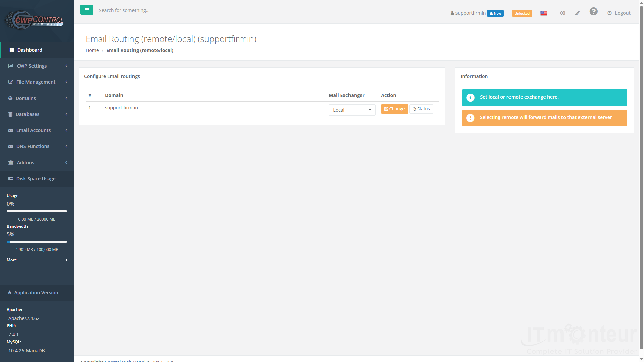644x362 pixels.
Task: Click the user icon beside supportfirmin
Action: [x=452, y=13]
